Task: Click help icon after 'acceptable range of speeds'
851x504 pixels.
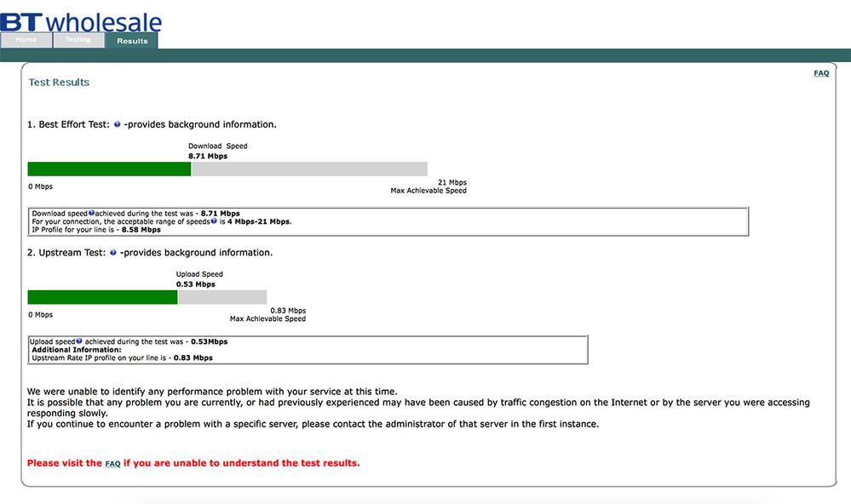Action: click(x=214, y=220)
